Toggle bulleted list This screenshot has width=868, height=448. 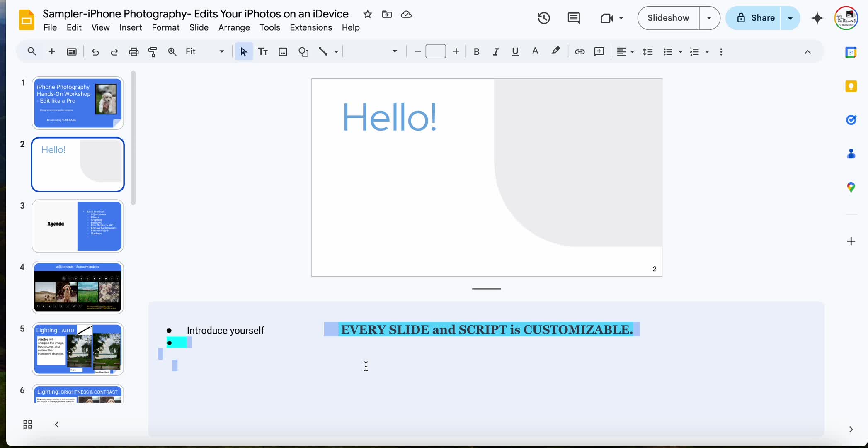pyautogui.click(x=667, y=51)
